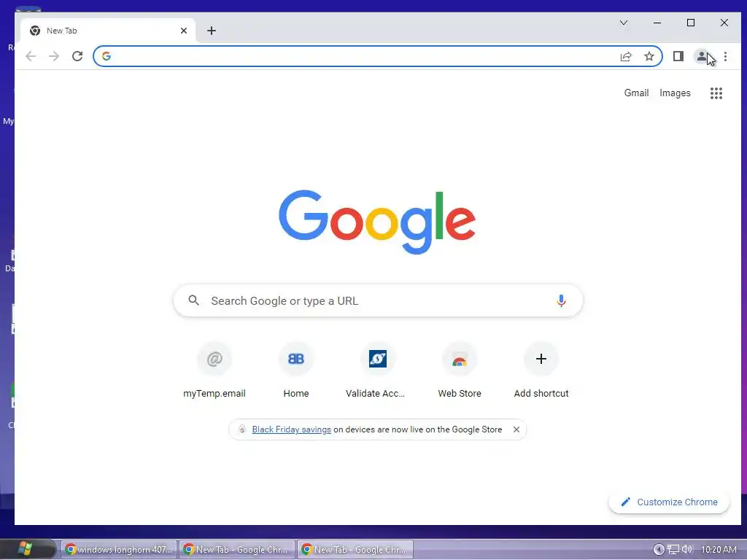Bookmark this tab with the star icon

(649, 57)
